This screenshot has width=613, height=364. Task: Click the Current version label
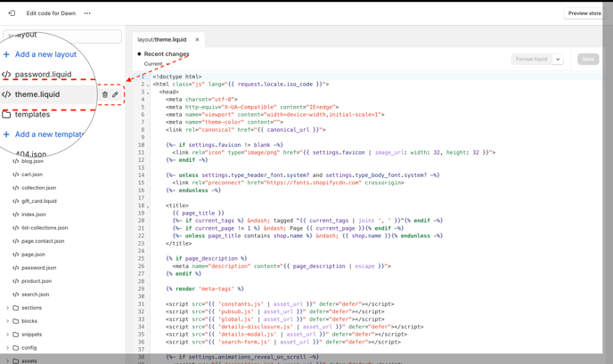153,64
